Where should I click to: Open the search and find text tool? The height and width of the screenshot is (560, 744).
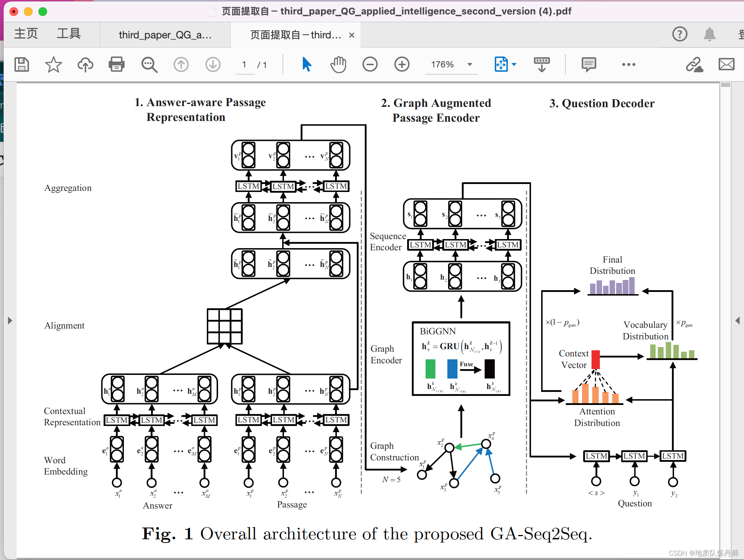(149, 65)
